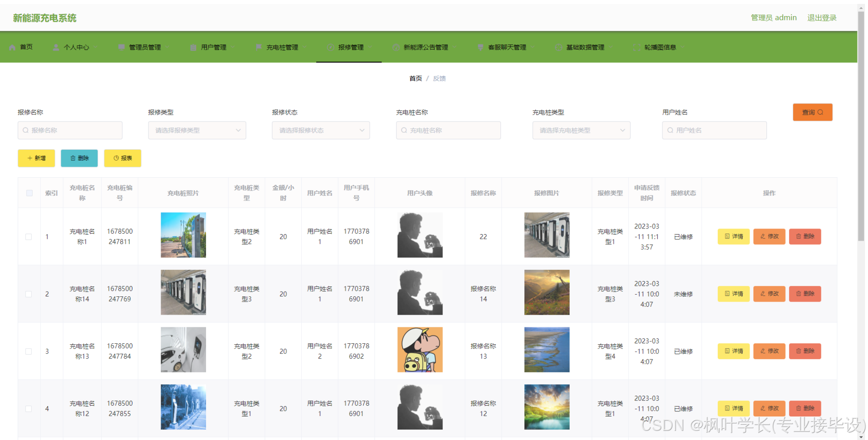Screen dimensions: 868x440
Task: Open user avatar in row 1
Action: (420, 235)
